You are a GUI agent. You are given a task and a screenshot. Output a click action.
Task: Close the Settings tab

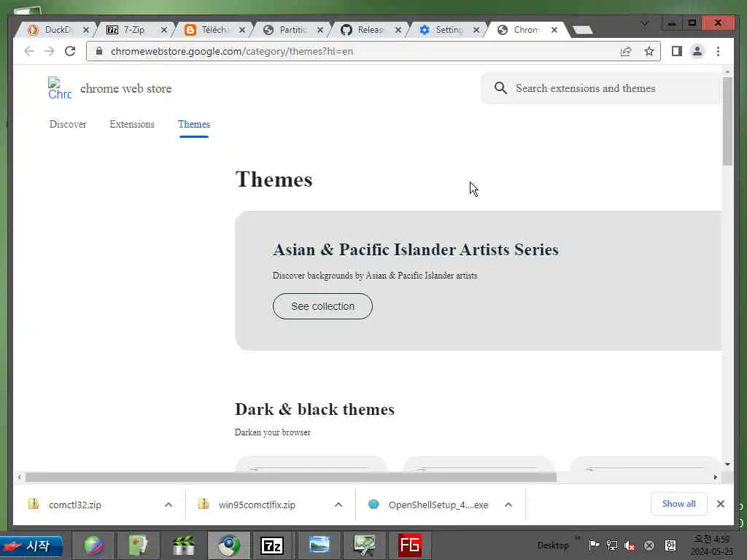(476, 30)
